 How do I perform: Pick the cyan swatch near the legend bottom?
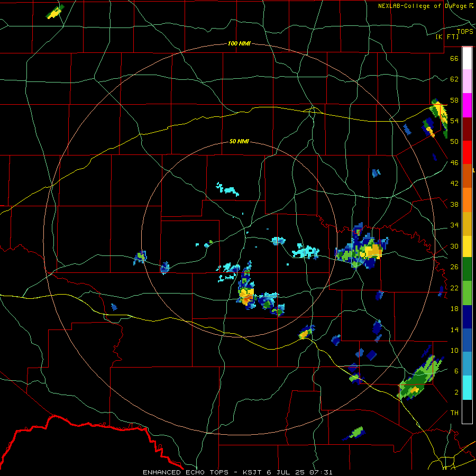467,388
